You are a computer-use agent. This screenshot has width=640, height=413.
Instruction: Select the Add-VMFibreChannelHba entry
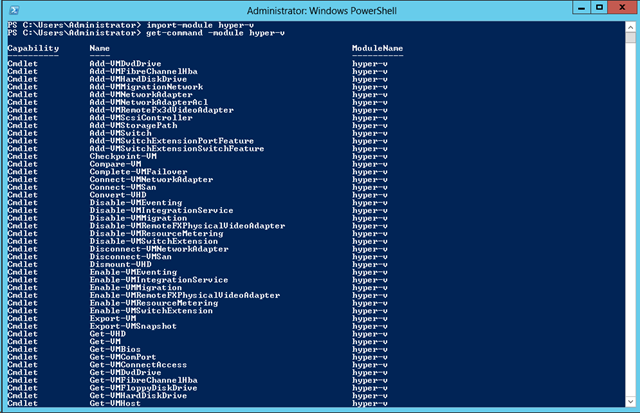click(x=143, y=71)
